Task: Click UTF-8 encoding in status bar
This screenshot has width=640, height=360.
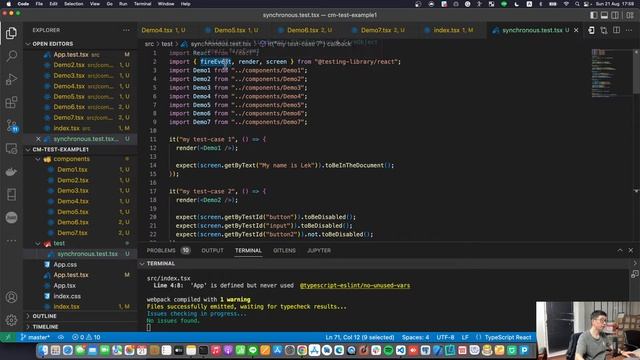Action: pos(445,337)
